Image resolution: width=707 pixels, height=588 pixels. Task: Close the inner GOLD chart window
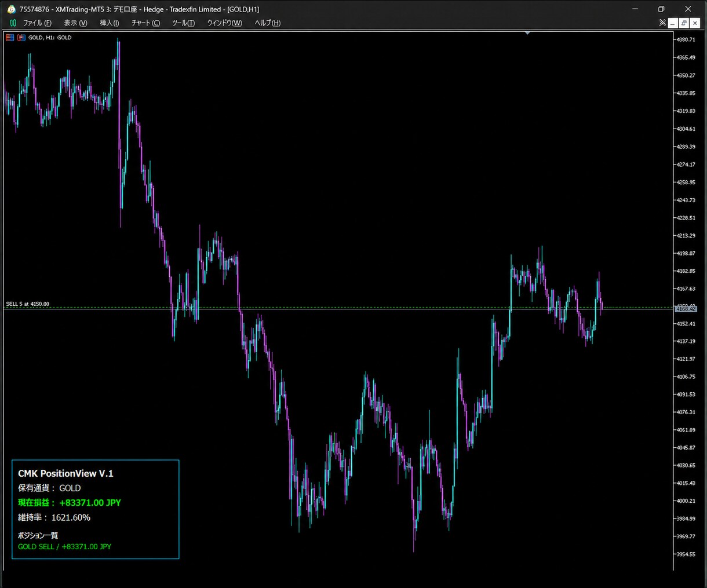coord(695,23)
